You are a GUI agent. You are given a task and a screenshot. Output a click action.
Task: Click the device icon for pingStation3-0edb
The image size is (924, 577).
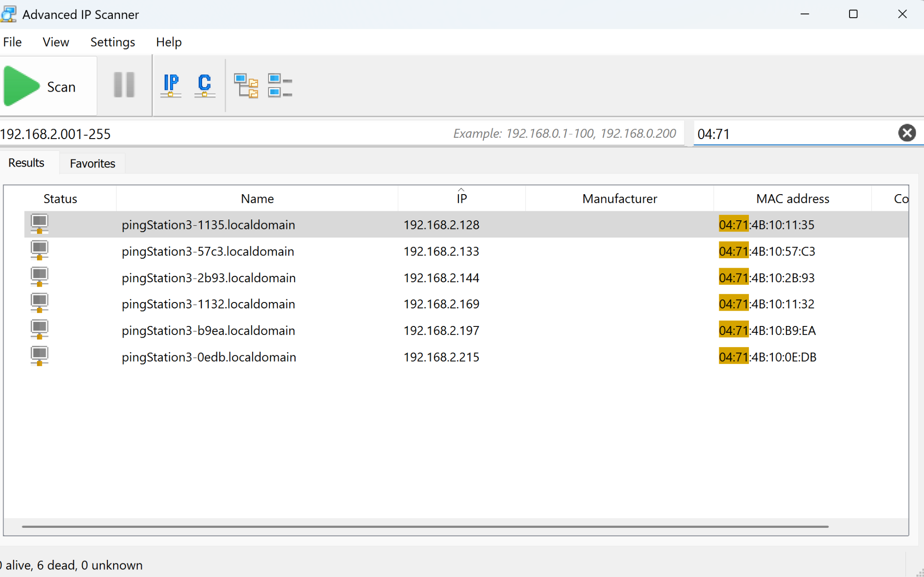point(40,356)
